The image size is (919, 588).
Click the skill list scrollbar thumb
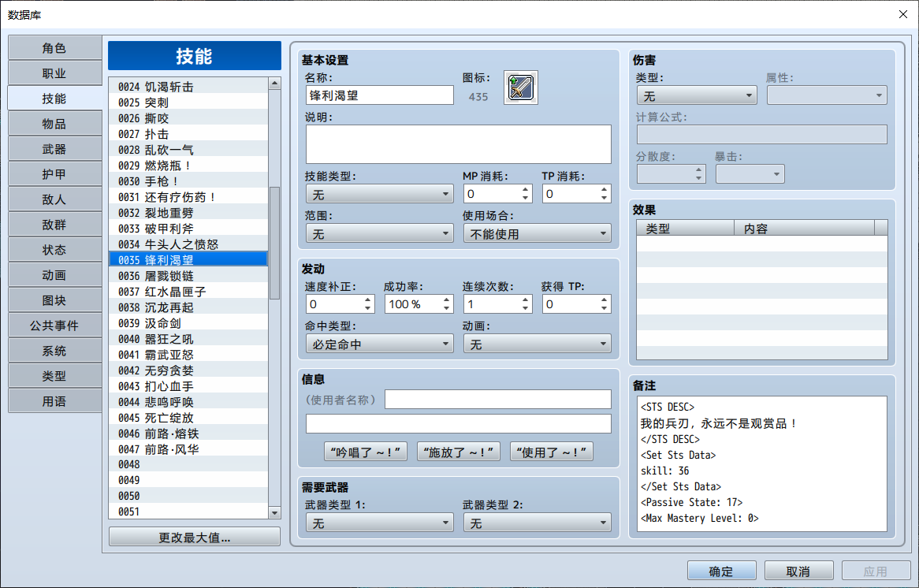[x=274, y=243]
